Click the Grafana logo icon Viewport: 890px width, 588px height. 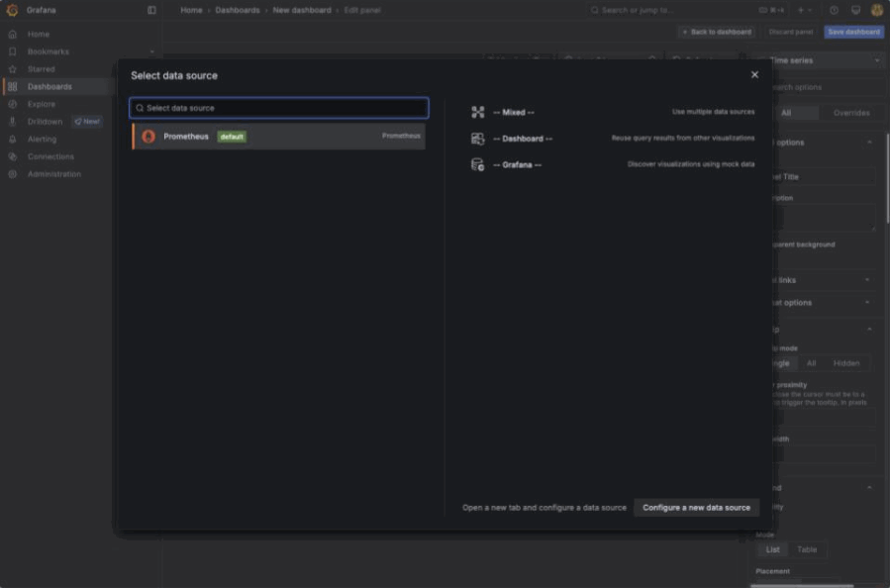(x=13, y=10)
